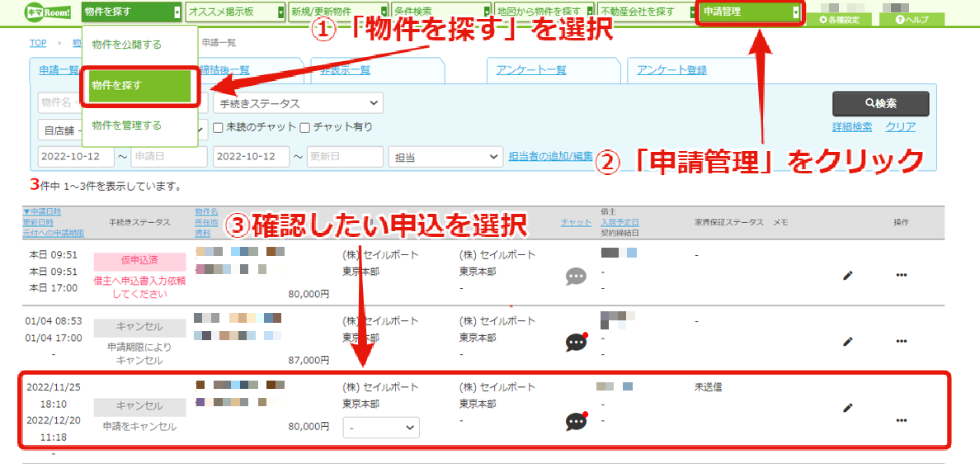Toggle チャット有り checkbox
980x464 pixels.
click(305, 128)
